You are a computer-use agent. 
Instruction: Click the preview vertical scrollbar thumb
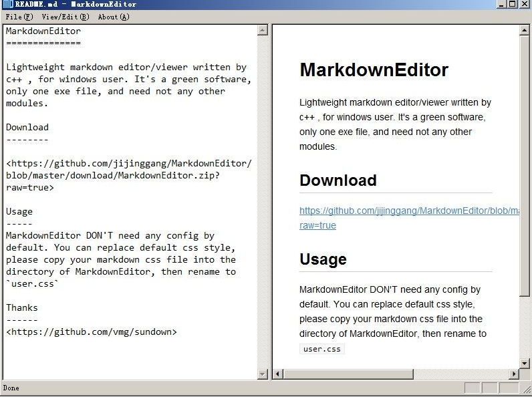point(524,166)
